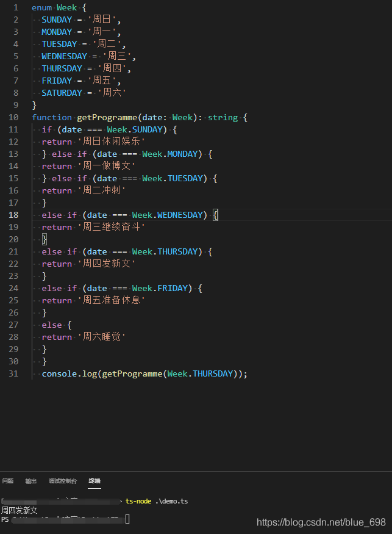Click 'THURSDAY' enum member on line 6

point(62,68)
